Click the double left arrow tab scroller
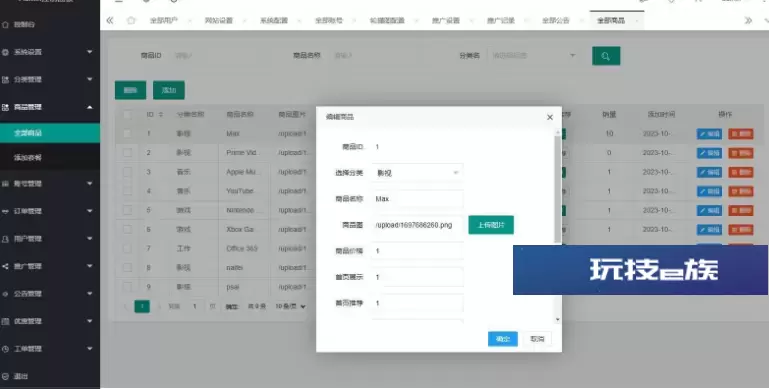Image resolution: width=769 pixels, height=389 pixels. click(x=110, y=21)
